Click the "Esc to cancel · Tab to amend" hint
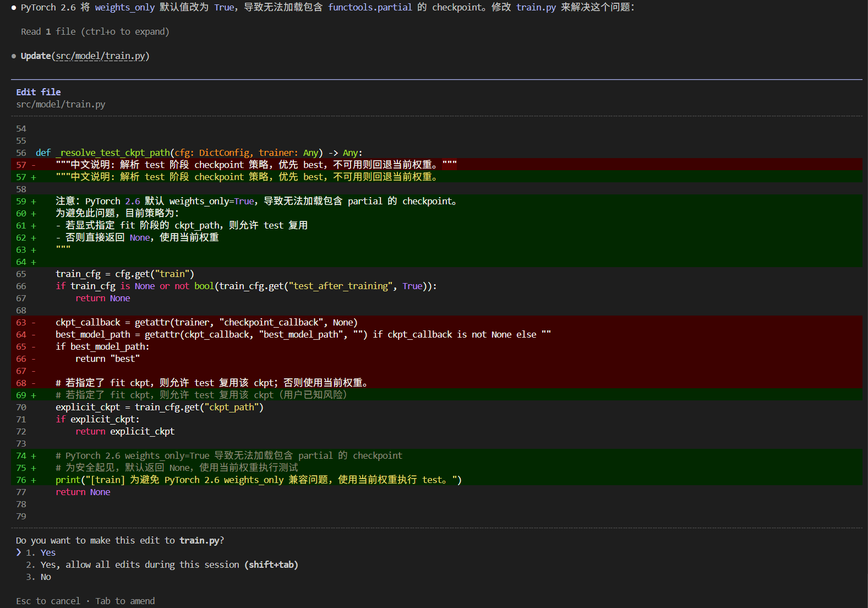This screenshot has width=868, height=608. 85,601
